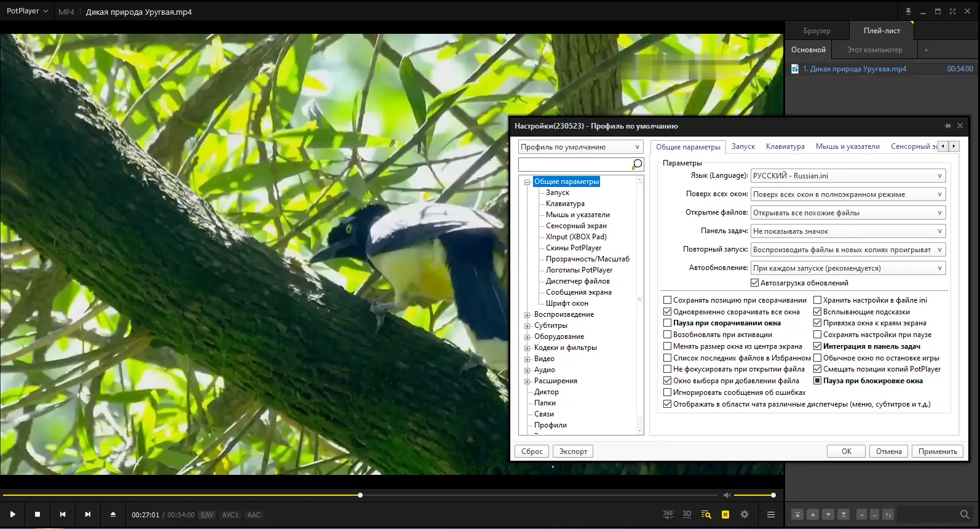980x529 pixels.
Task: Mute audio with the speaker icon
Action: click(727, 495)
